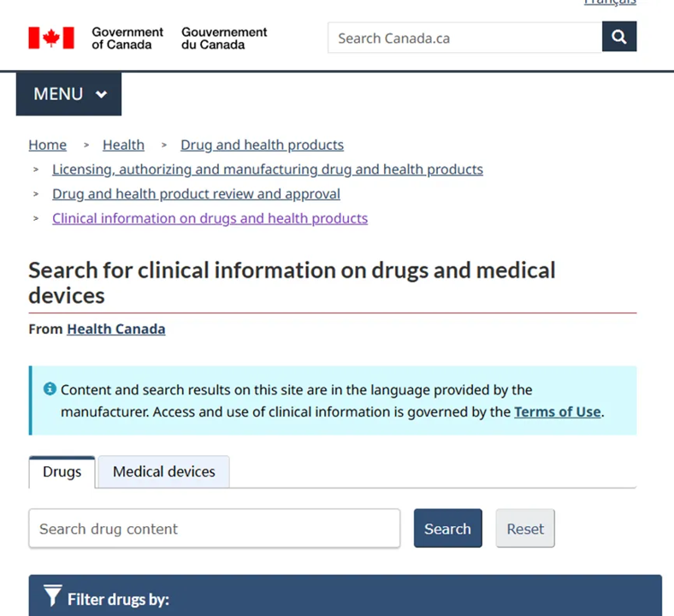Open the Health Canada link
The width and height of the screenshot is (674, 616).
point(116,329)
